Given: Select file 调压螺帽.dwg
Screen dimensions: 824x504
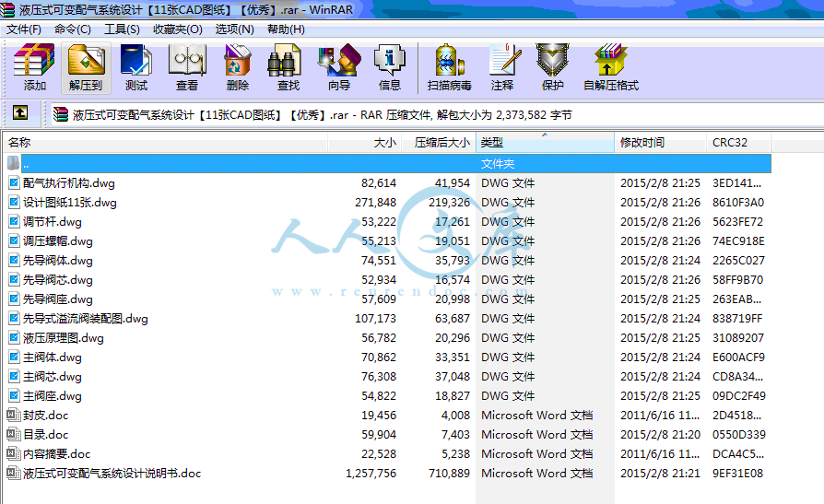Looking at the screenshot, I should pos(58,241).
